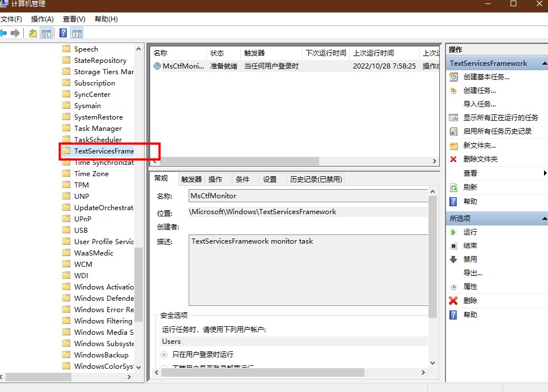Toggle the show/hide console tree icon
Image resolution: width=548 pixels, height=392 pixels.
[x=46, y=33]
